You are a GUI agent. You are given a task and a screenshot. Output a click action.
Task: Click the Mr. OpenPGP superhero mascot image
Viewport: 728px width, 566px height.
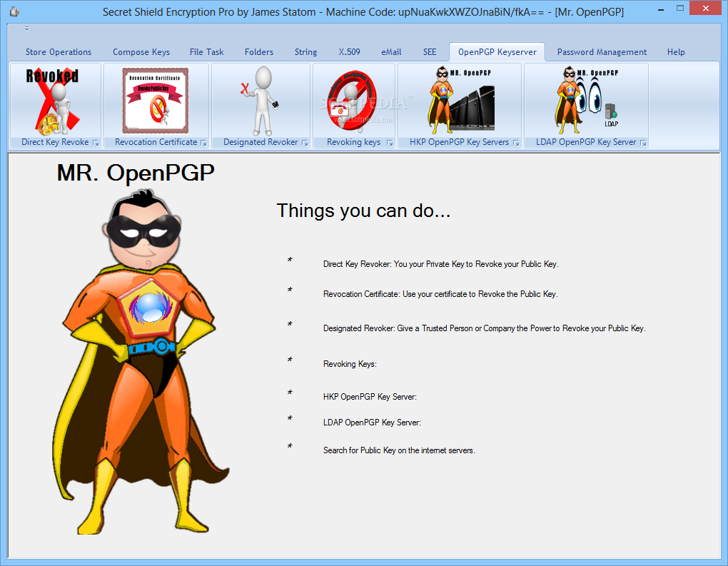click(x=140, y=361)
